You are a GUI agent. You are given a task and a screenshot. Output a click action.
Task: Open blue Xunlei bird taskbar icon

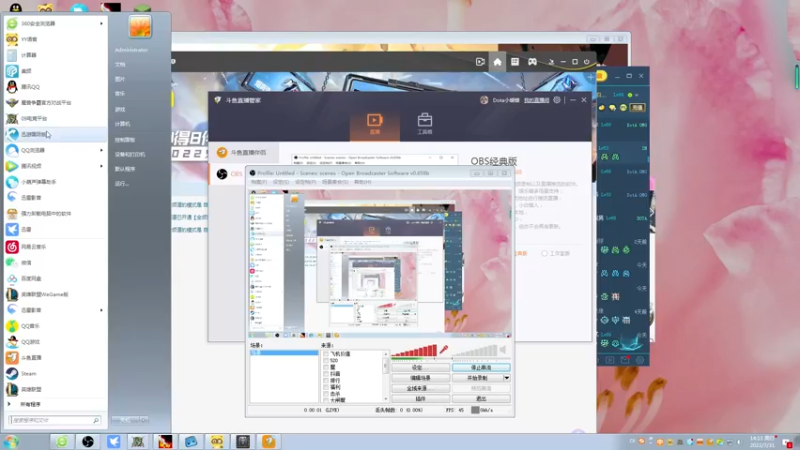[113, 442]
